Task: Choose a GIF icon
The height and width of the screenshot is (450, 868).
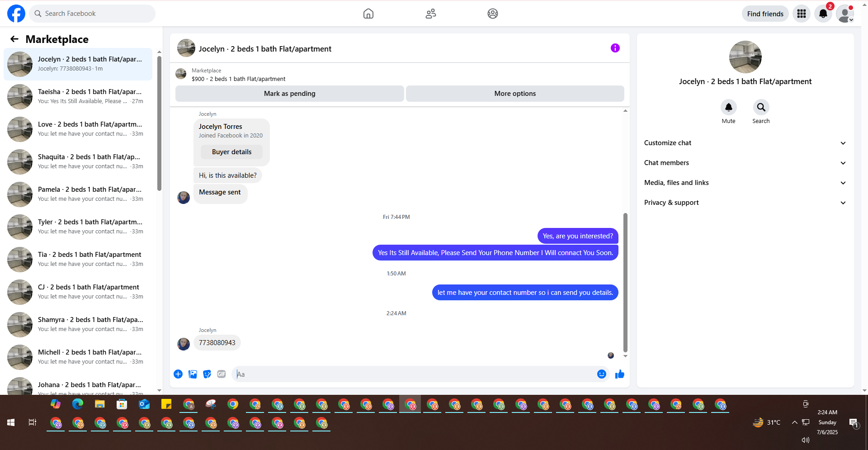Action: pos(222,374)
